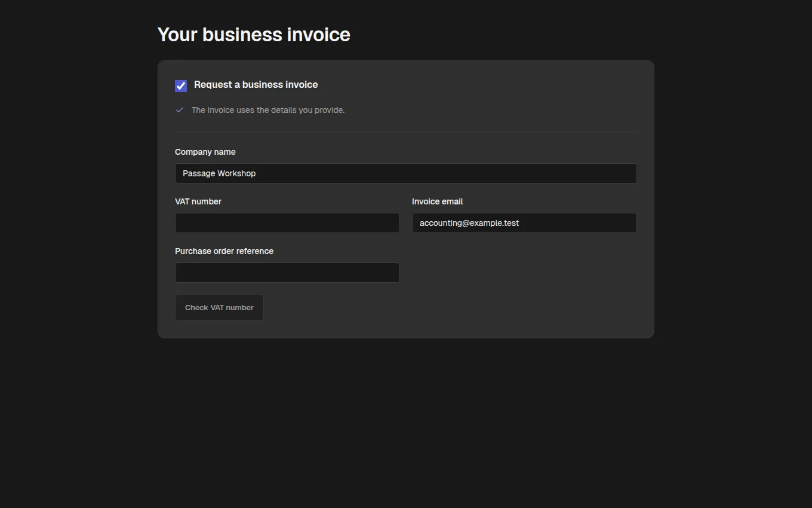Click the 'Your business invoice' heading
The width and height of the screenshot is (812, 508).
click(x=254, y=35)
